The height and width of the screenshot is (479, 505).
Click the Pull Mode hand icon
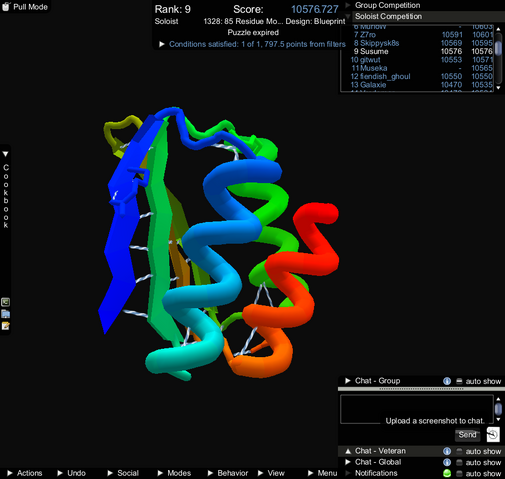click(6, 6)
